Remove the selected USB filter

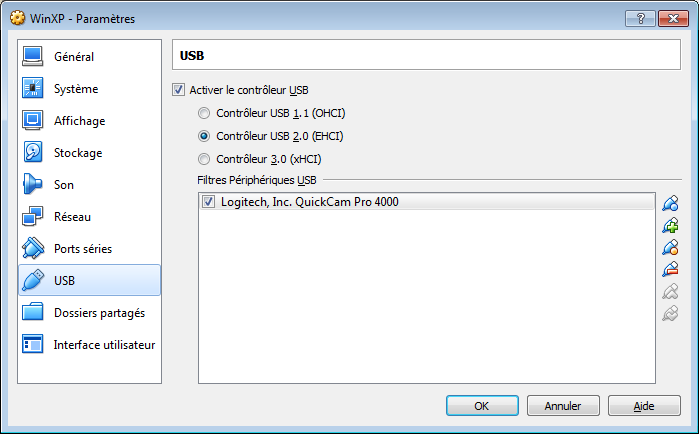point(670,269)
